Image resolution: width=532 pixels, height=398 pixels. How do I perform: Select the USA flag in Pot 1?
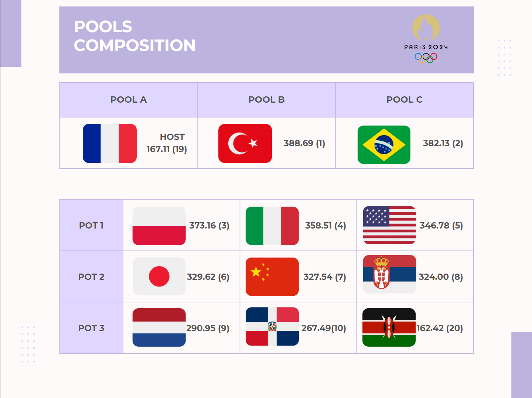tap(389, 225)
